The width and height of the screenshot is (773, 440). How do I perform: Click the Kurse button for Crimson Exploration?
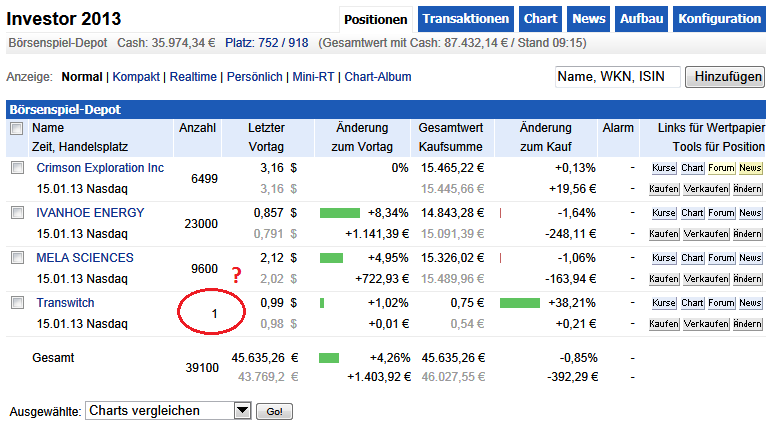pos(664,168)
